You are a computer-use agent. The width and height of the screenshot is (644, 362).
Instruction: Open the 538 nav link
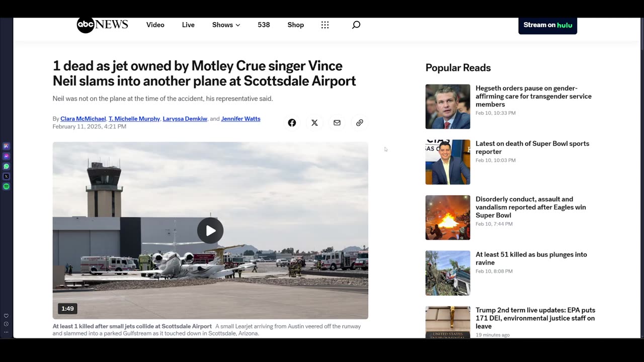pyautogui.click(x=264, y=25)
